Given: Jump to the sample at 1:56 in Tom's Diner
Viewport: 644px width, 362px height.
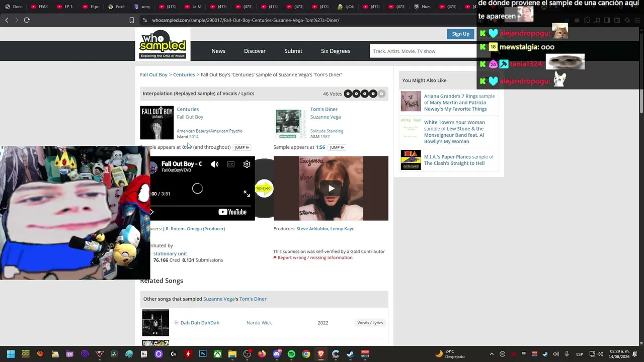Looking at the screenshot, I should [337, 147].
